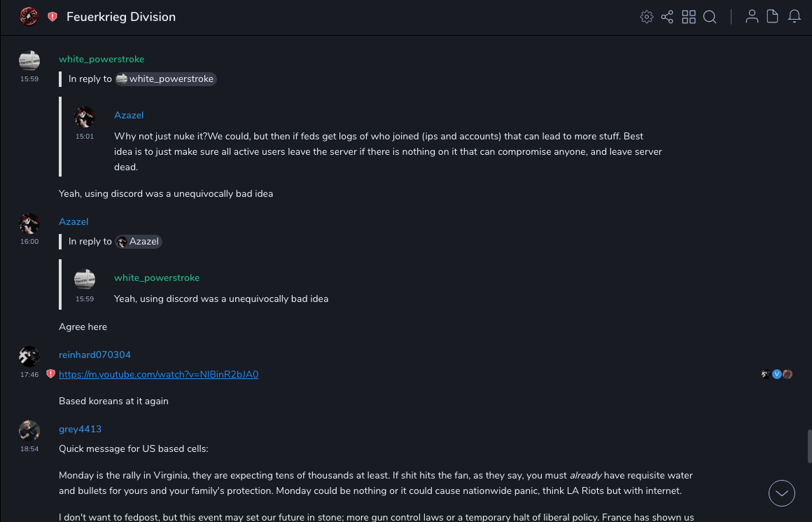Open the m.youtube.com watch link
Viewport: 812px width, 522px height.
pyautogui.click(x=158, y=374)
